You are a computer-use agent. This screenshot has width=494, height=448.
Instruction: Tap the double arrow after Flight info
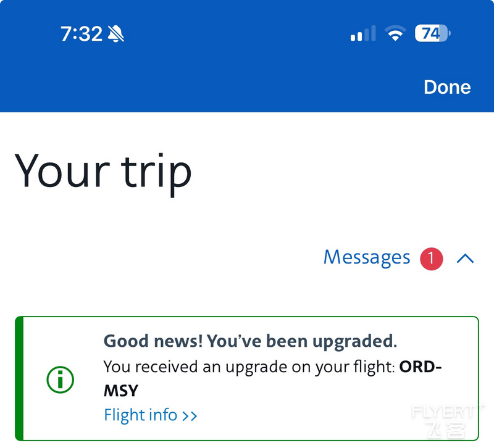190,416
